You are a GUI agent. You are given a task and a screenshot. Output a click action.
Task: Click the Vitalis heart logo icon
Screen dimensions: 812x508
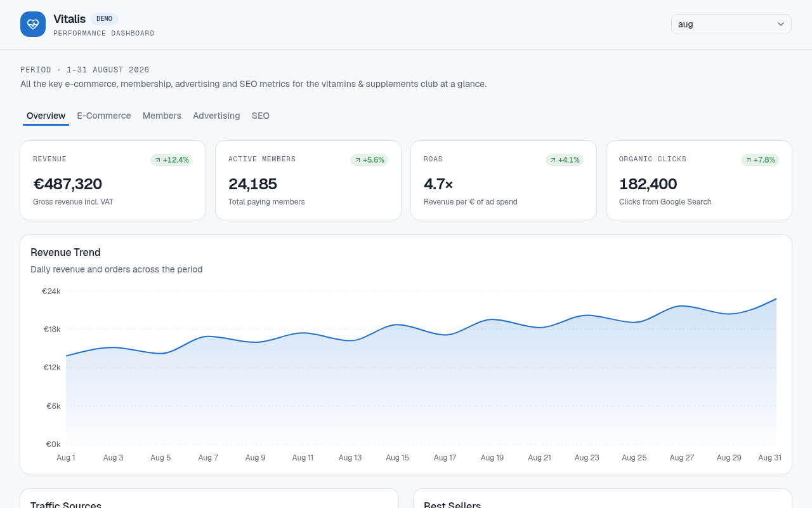coord(33,24)
